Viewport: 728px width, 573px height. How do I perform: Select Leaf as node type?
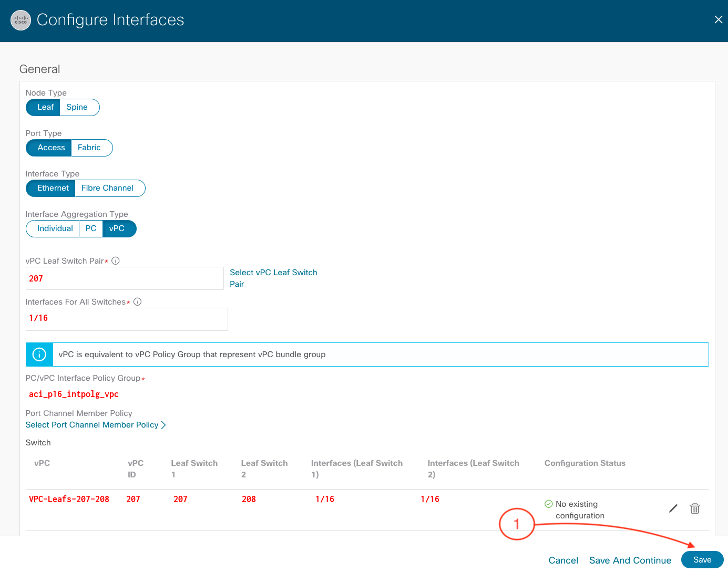(45, 107)
